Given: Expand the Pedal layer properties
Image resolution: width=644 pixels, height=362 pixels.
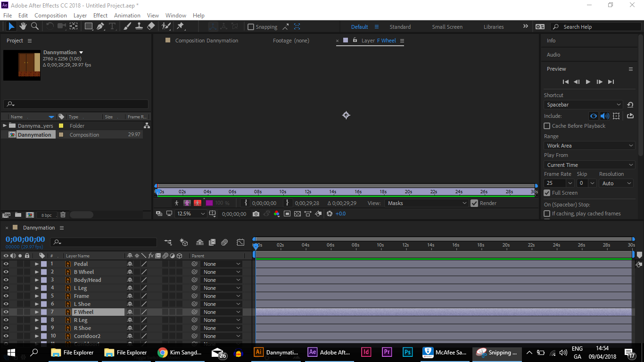Looking at the screenshot, I should tap(37, 264).
